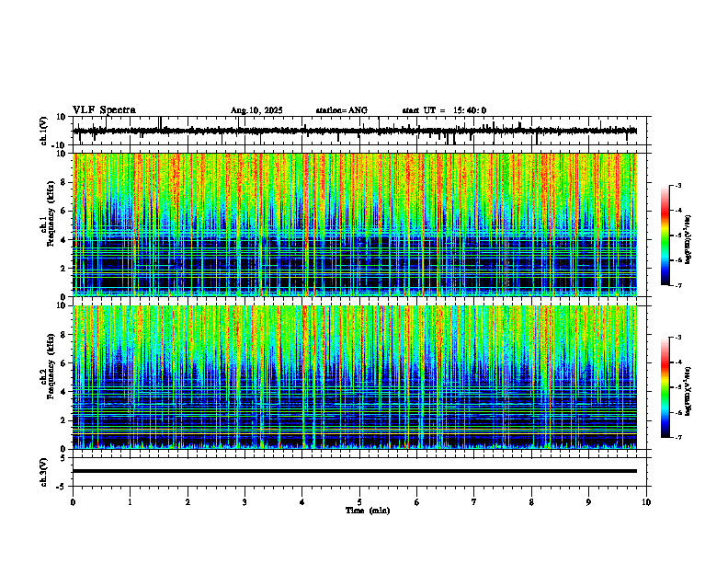
Task: Click the ch.2 spectrogram color scale bar
Action: [665, 387]
